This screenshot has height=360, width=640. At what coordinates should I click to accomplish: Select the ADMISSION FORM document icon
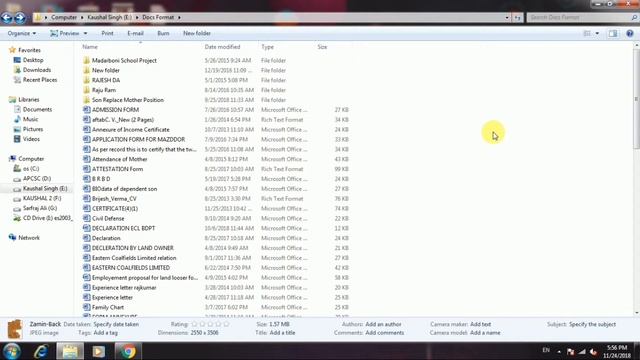pos(87,109)
